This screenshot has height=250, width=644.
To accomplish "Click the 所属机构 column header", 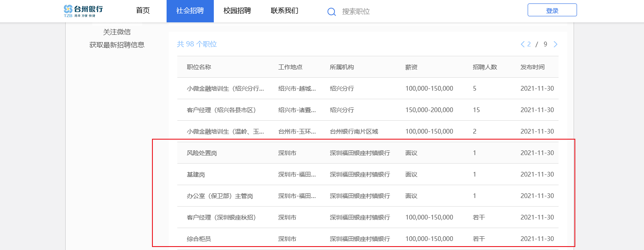I will 342,67.
